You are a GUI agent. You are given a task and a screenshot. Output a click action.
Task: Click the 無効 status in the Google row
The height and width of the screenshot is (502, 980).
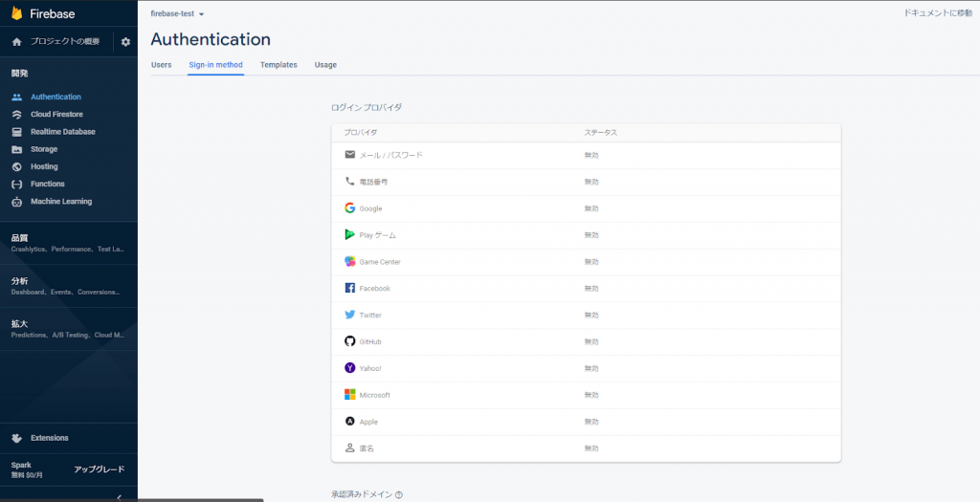(x=591, y=208)
